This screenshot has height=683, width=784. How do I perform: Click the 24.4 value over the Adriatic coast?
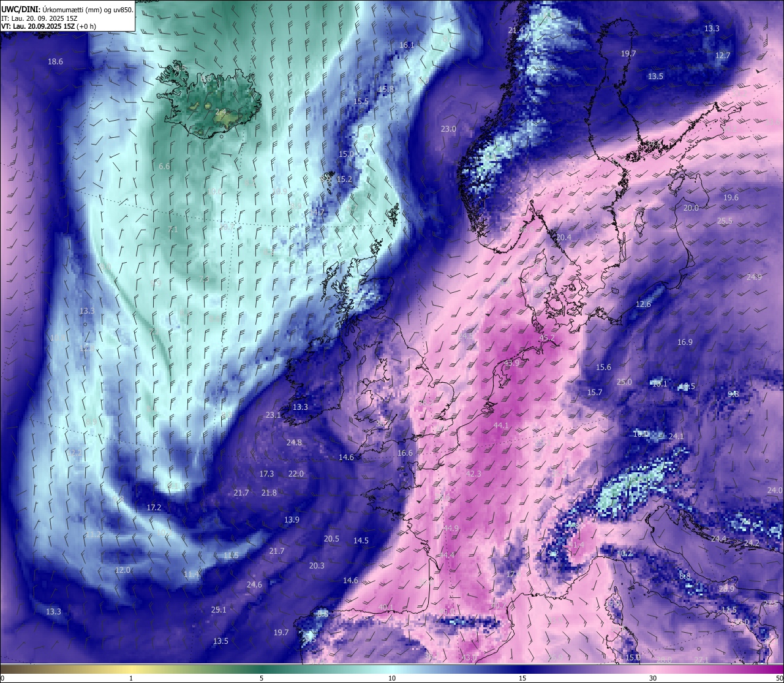pyautogui.click(x=718, y=538)
